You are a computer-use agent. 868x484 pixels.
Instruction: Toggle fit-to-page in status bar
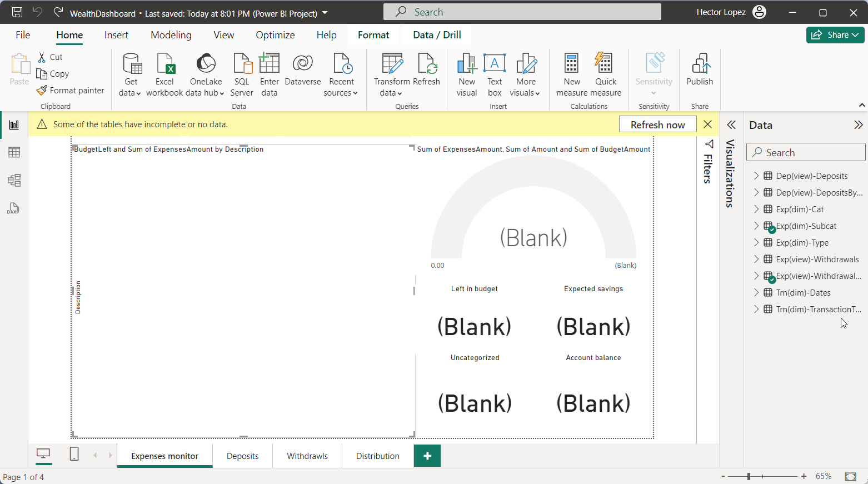(852, 476)
